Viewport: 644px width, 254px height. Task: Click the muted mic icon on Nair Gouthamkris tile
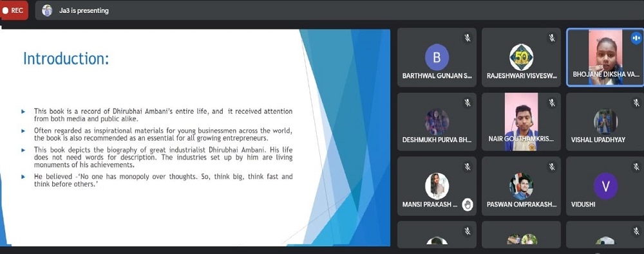(552, 103)
